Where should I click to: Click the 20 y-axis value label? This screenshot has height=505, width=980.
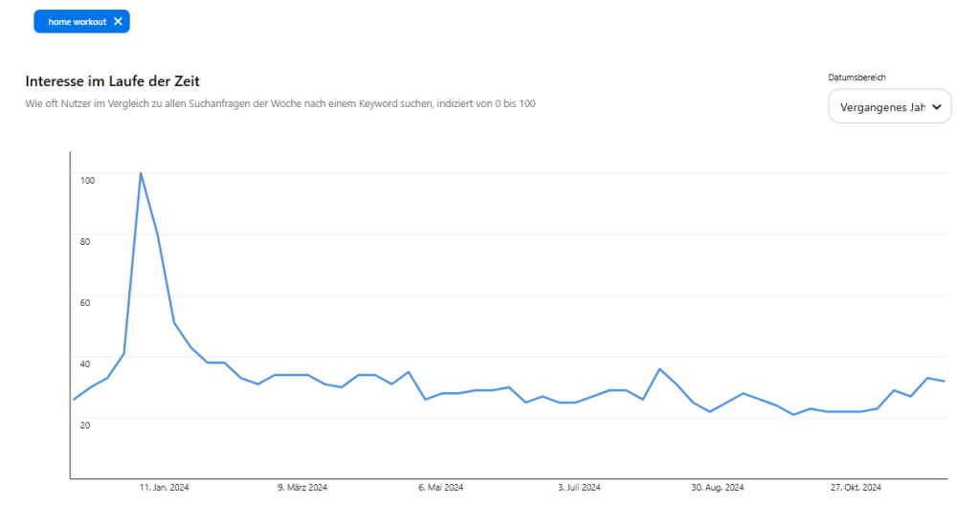(85, 425)
